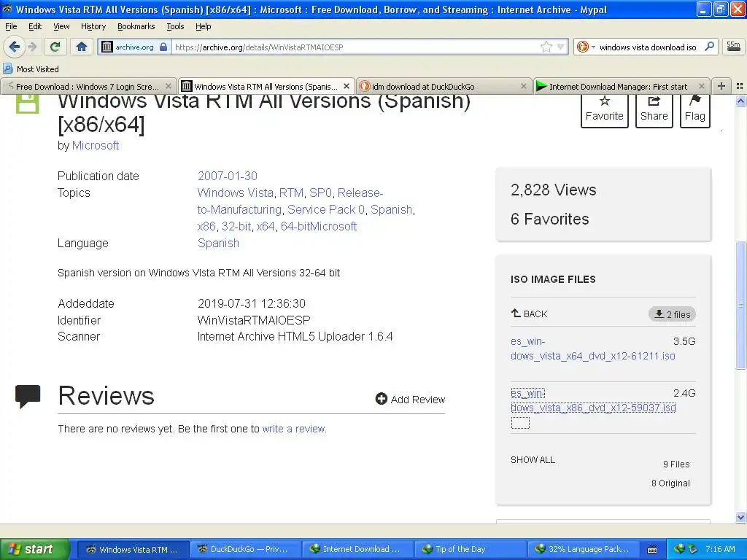
Task: Download the x86 dvd x12-59037 iso
Action: [x=593, y=400]
